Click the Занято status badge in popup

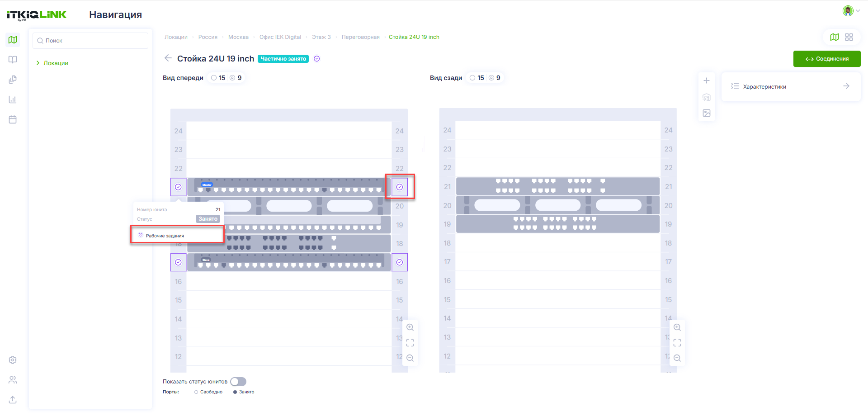point(208,219)
